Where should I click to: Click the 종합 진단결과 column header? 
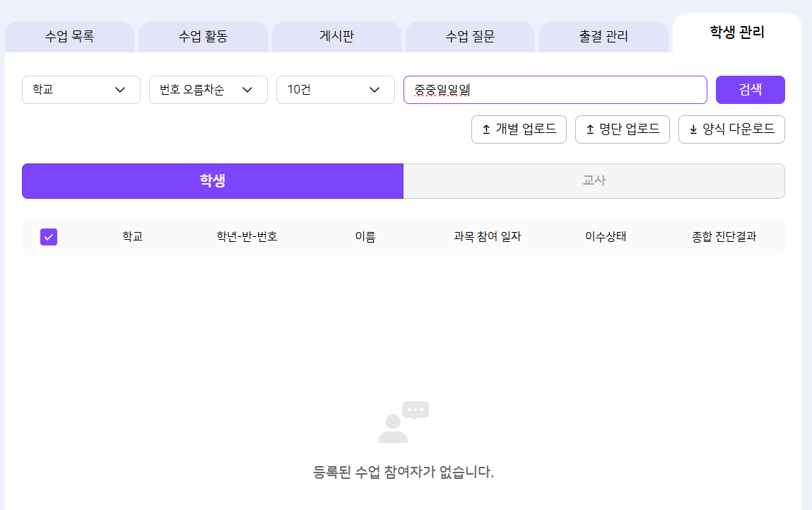(x=724, y=237)
